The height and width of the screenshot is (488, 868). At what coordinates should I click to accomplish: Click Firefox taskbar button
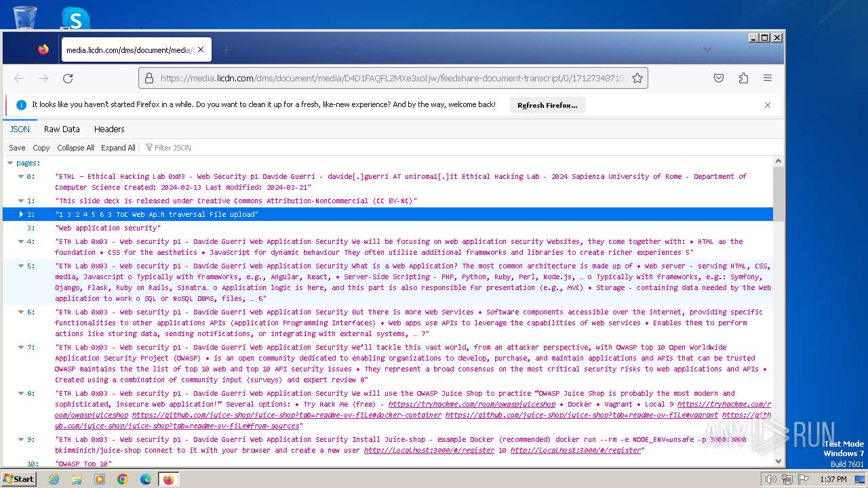coord(169,479)
